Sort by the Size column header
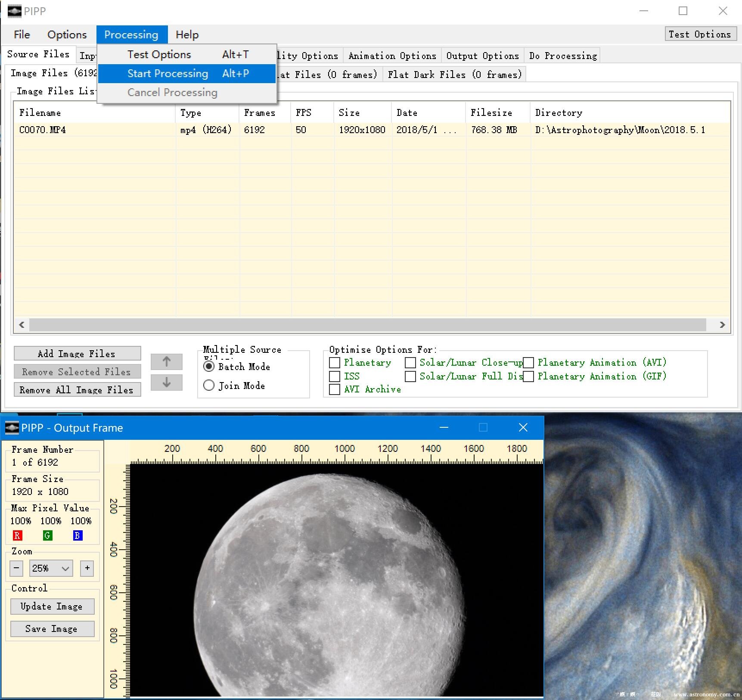The height and width of the screenshot is (700, 742). tap(363, 113)
